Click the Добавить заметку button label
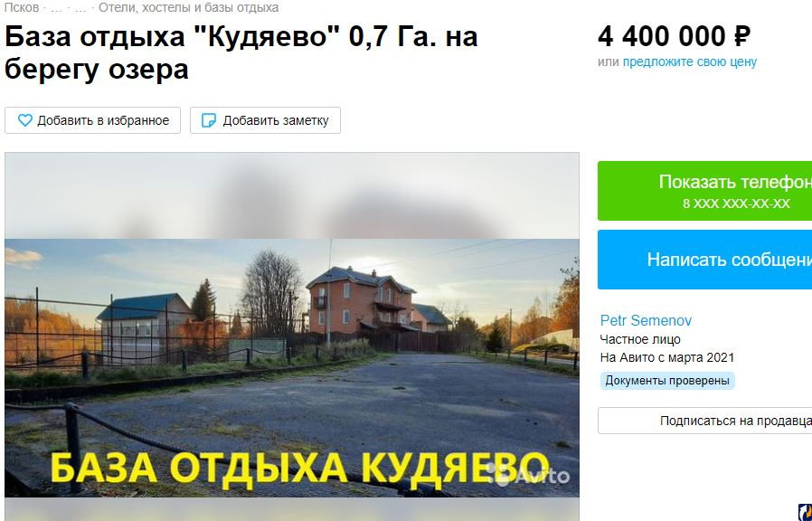 coord(276,120)
